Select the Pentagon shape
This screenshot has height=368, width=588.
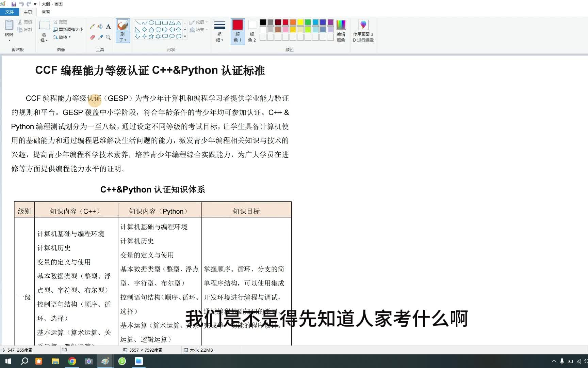pos(151,30)
